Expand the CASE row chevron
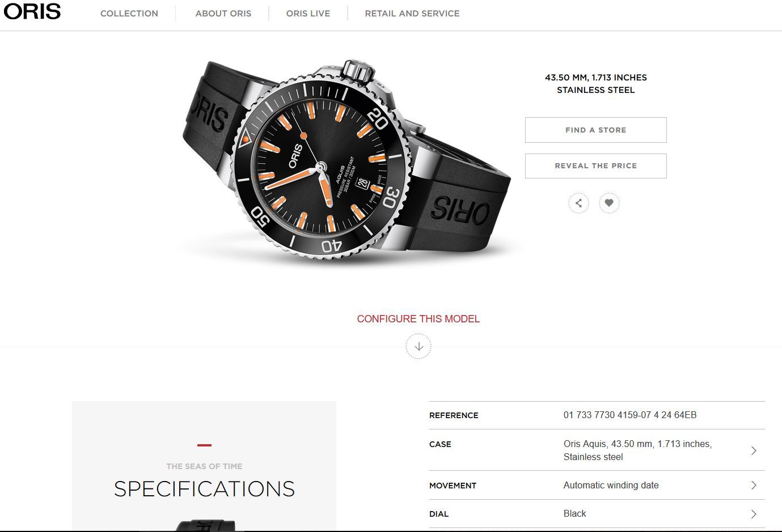The width and height of the screenshot is (782, 532). (754, 450)
